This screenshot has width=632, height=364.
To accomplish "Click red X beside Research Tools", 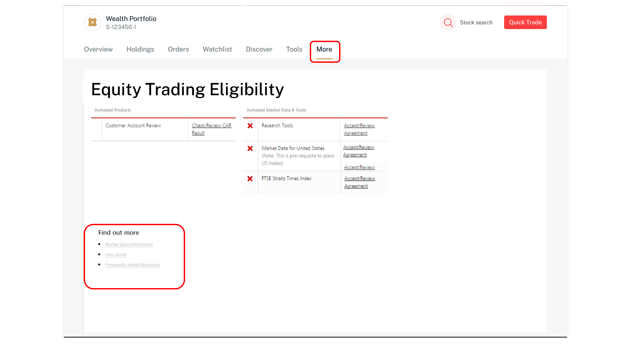I will (250, 126).
